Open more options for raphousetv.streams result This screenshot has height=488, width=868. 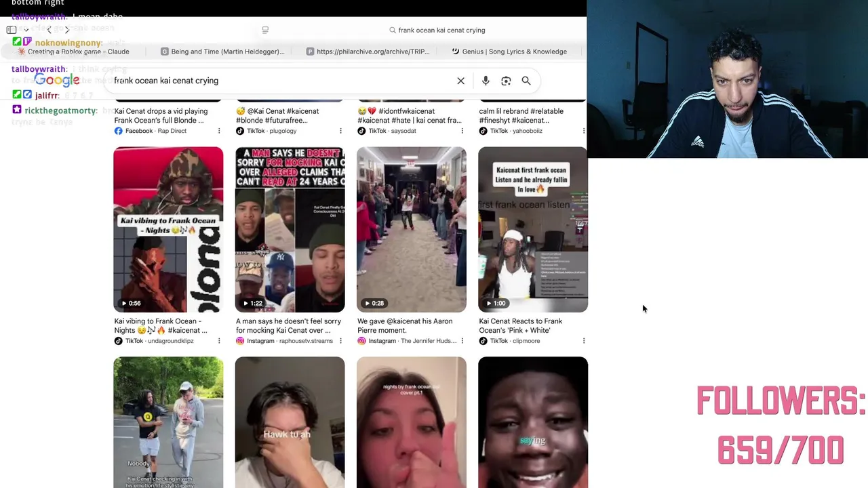[340, 341]
